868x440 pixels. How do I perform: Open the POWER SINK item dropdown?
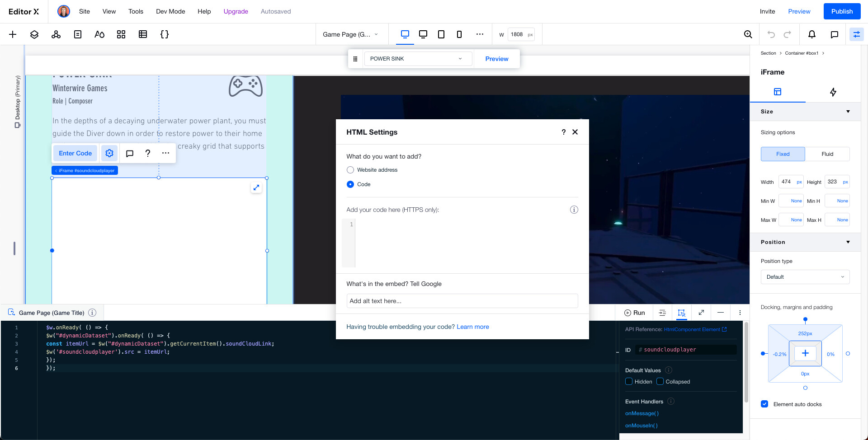(x=418, y=59)
